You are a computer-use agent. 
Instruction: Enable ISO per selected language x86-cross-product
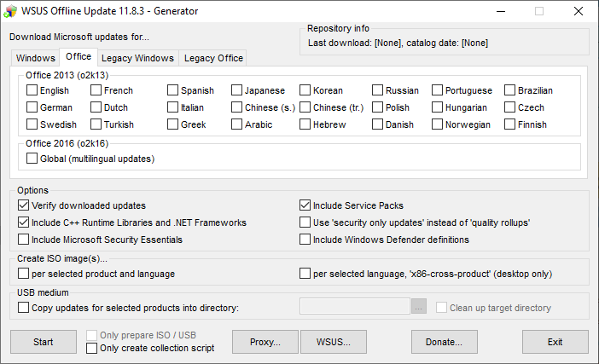pyautogui.click(x=305, y=274)
